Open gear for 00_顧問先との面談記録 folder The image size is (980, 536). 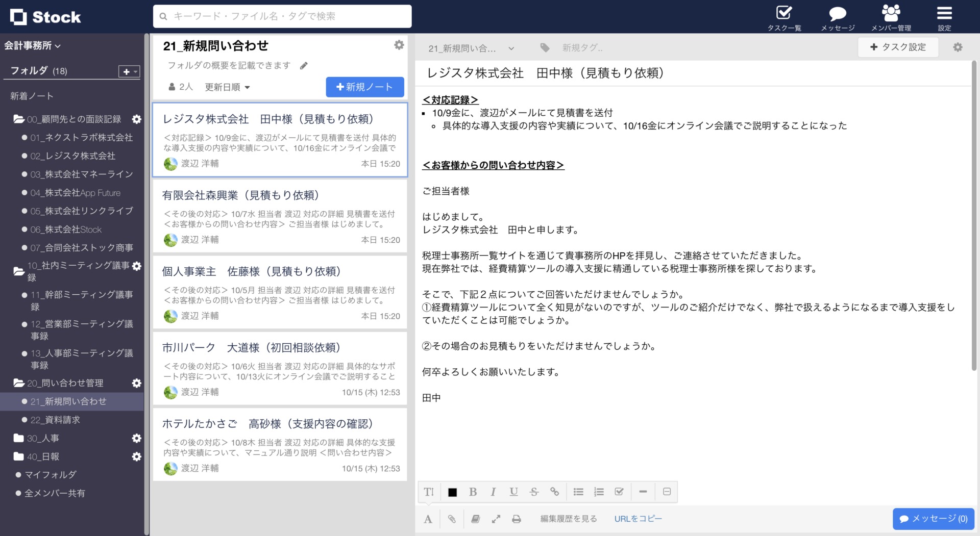tap(136, 119)
